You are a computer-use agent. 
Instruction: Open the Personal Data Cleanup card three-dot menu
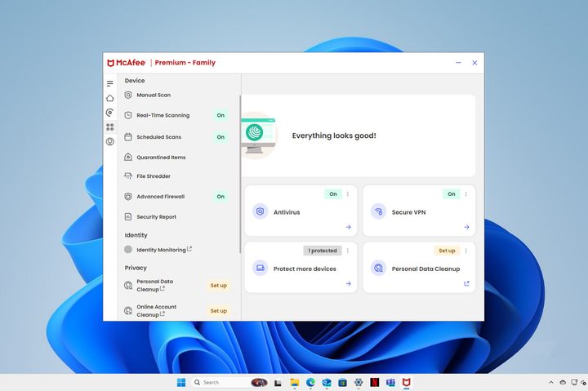point(465,251)
